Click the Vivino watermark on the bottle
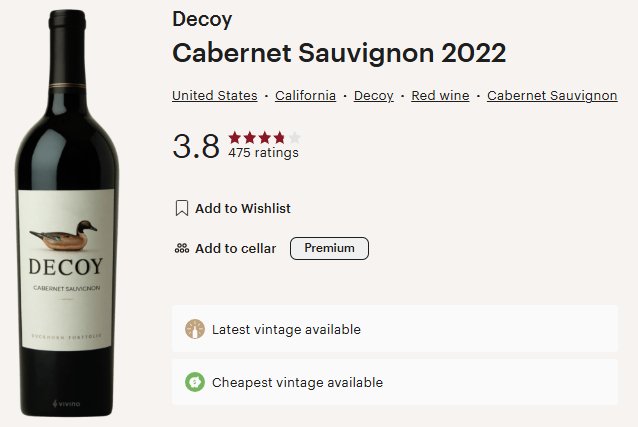This screenshot has height=427, width=638. pyautogui.click(x=66, y=404)
